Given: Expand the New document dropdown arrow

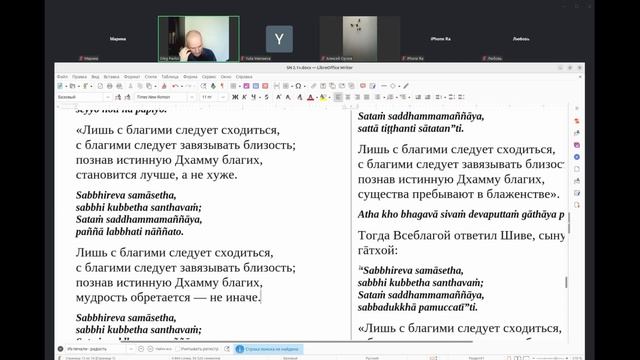Looking at the screenshot, I should click(x=66, y=86).
